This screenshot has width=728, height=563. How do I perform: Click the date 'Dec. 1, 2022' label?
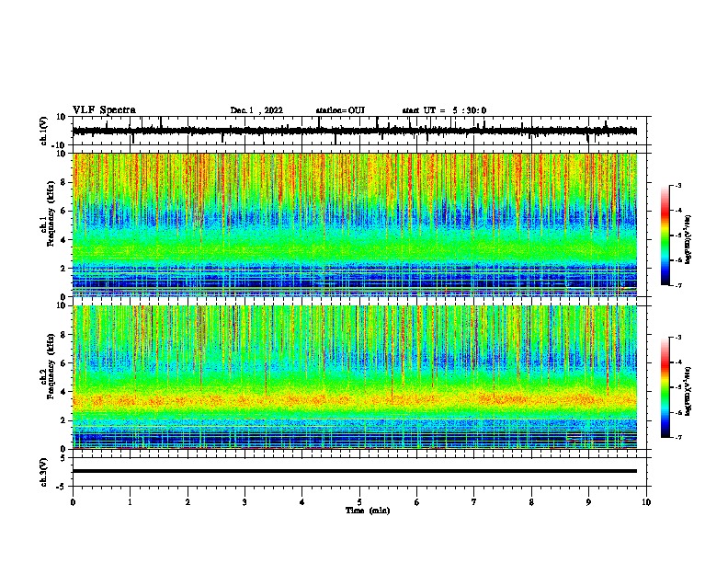(256, 110)
